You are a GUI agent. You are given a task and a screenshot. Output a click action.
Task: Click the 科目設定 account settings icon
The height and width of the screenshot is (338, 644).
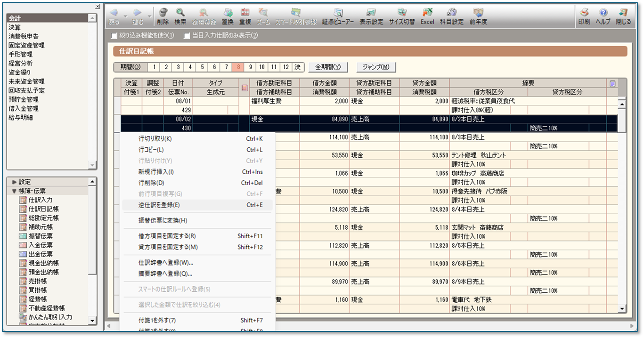point(451,16)
